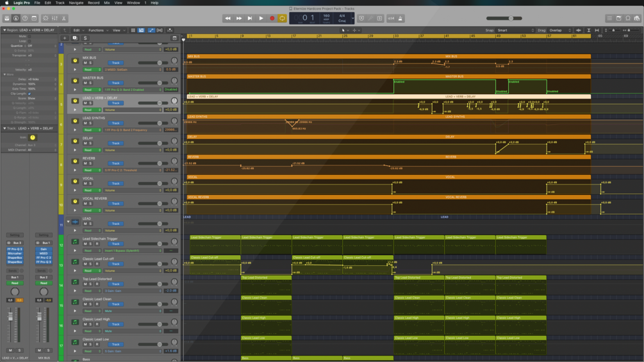Open the Track menu
The image size is (644, 362).
pyautogui.click(x=60, y=3)
